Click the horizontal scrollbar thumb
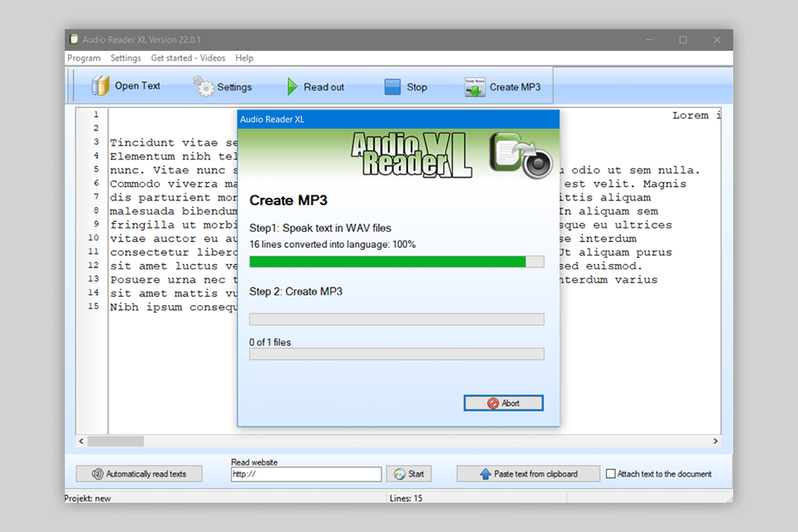The image size is (798, 532). (x=116, y=441)
